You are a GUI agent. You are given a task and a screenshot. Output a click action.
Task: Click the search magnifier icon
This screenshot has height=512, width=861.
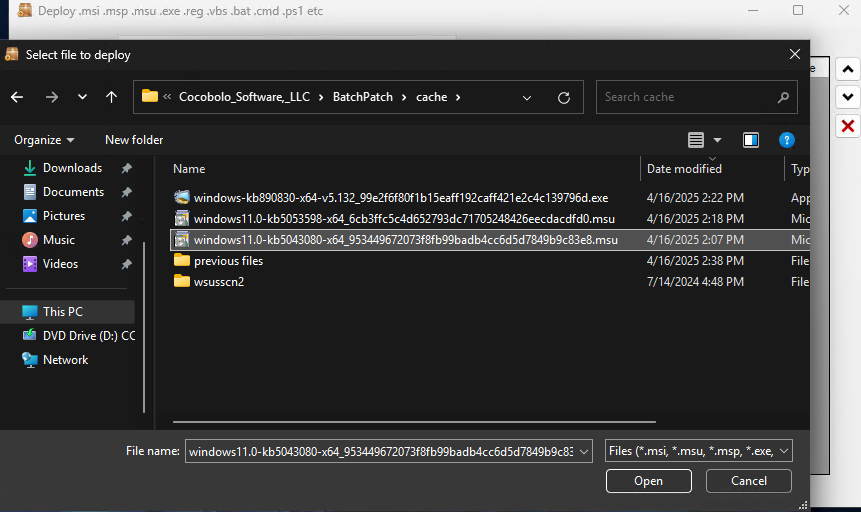(784, 97)
